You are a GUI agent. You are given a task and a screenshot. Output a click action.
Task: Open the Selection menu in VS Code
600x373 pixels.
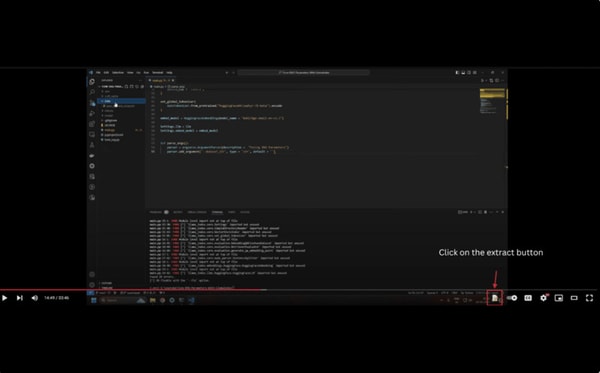tap(118, 72)
